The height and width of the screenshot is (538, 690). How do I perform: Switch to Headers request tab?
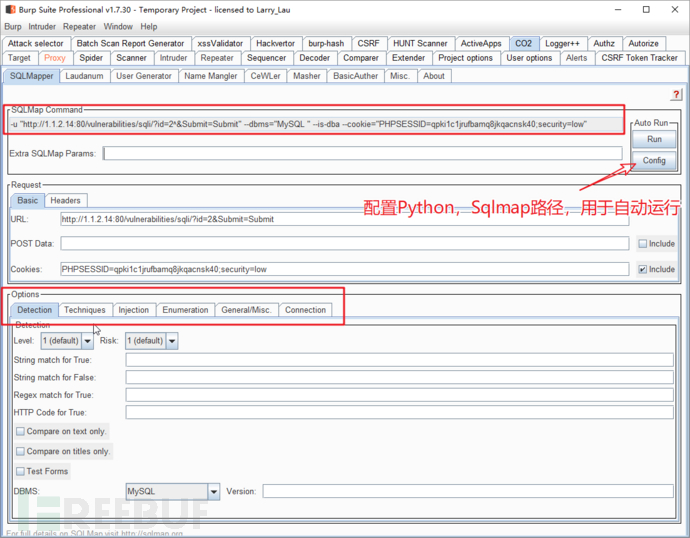[65, 201]
